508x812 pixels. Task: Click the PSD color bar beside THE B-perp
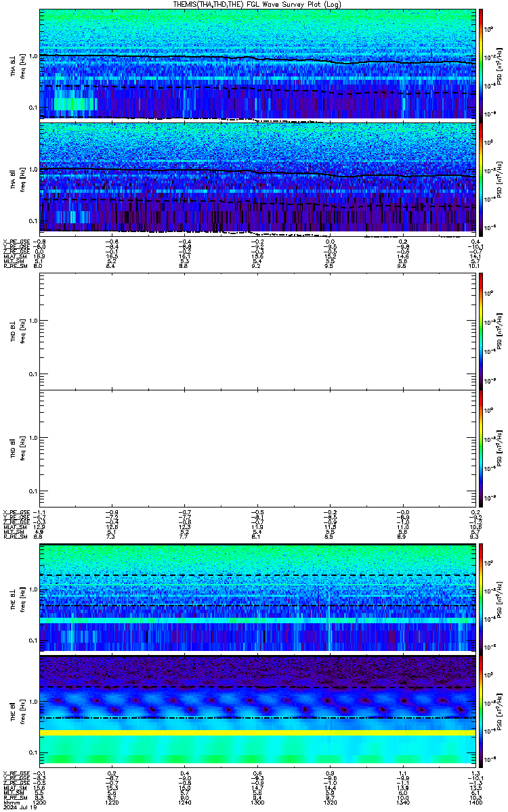click(481, 598)
